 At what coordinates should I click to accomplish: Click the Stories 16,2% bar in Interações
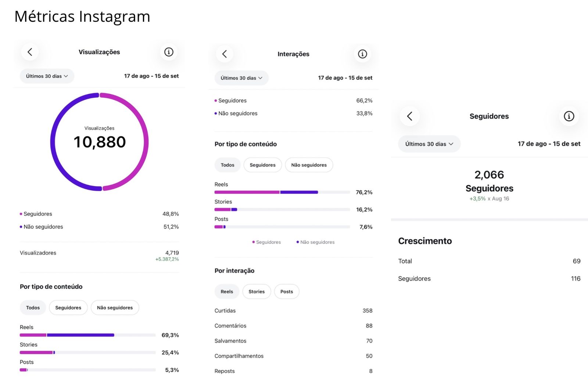click(282, 209)
